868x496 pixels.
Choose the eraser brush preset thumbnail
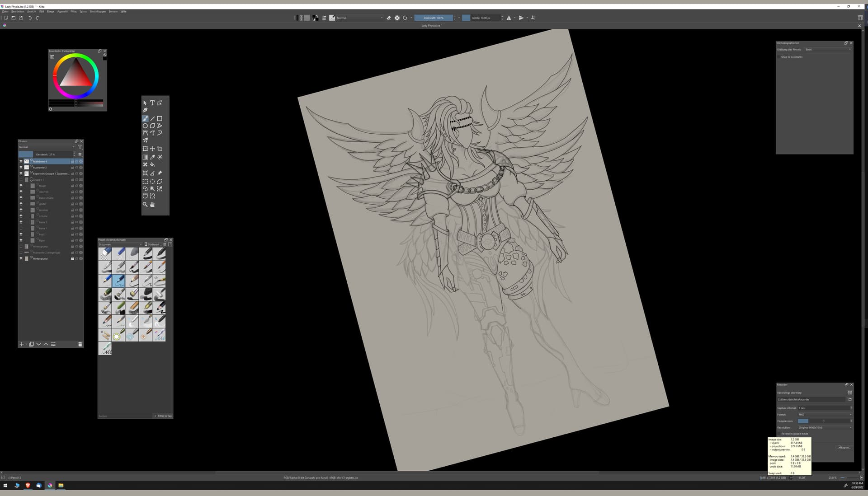coord(105,253)
